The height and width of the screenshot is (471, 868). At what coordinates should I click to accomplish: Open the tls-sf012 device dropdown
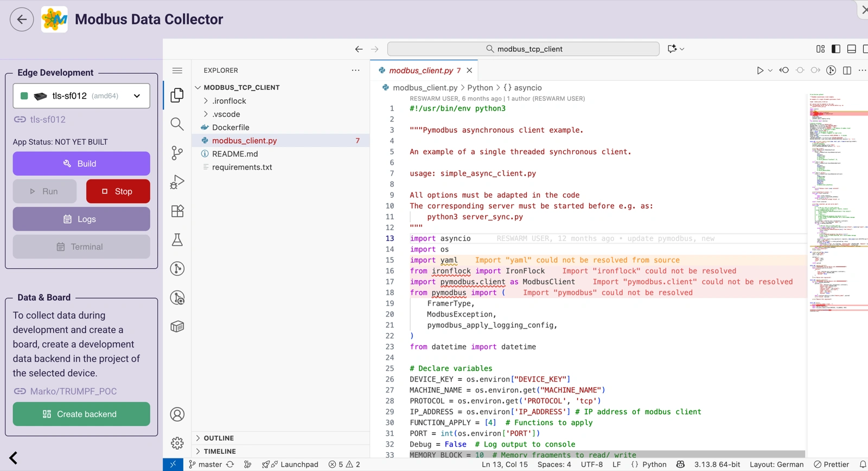click(81, 96)
